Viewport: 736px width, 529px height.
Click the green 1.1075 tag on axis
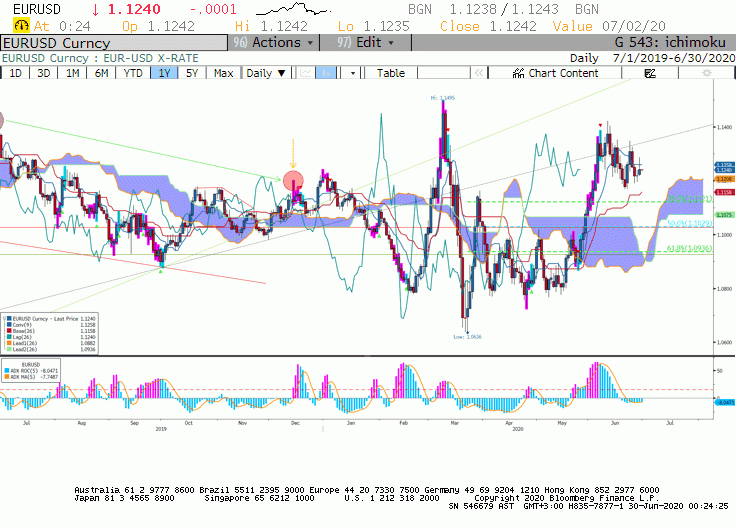click(x=724, y=215)
